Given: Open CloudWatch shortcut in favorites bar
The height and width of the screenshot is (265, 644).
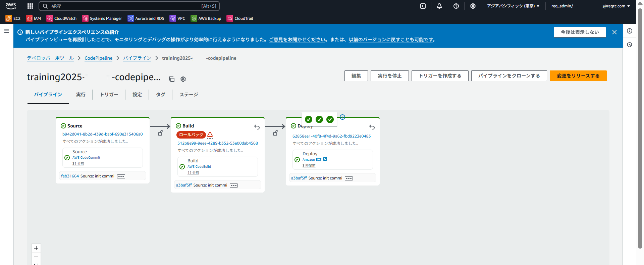Looking at the screenshot, I should point(62,18).
